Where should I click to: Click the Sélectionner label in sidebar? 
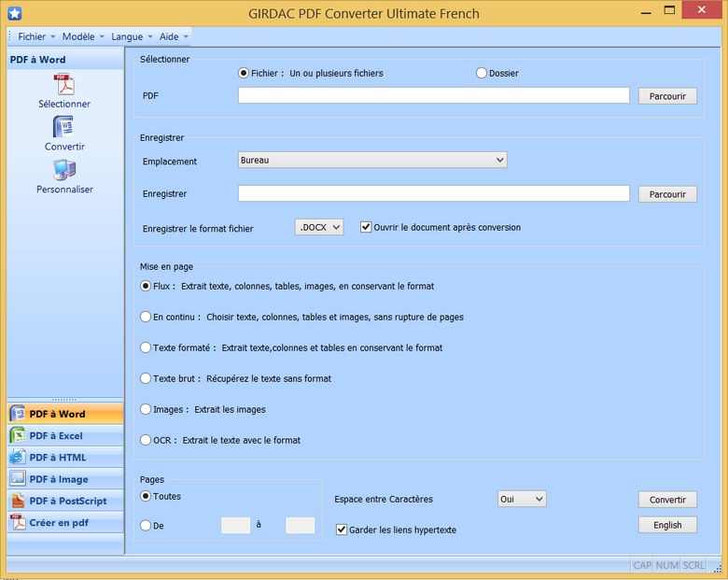tap(64, 104)
